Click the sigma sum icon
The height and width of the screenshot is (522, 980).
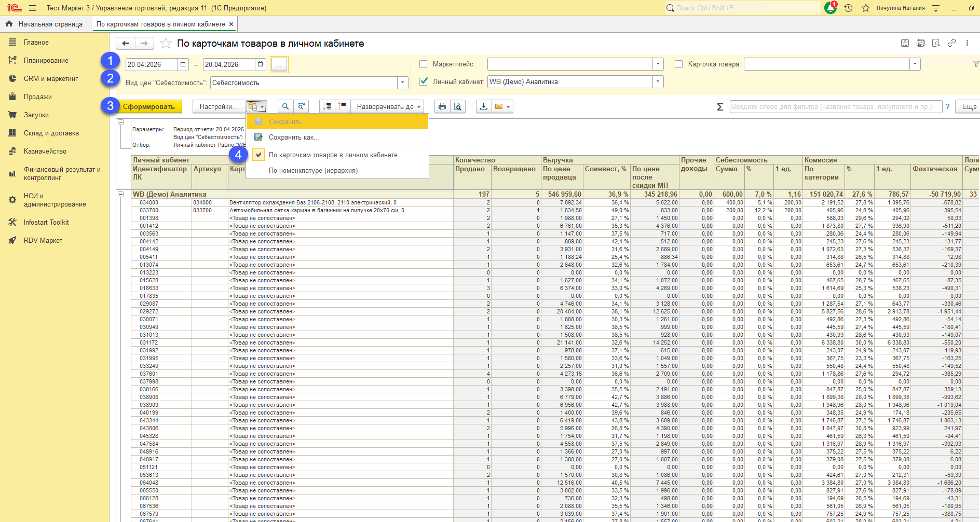pos(720,106)
